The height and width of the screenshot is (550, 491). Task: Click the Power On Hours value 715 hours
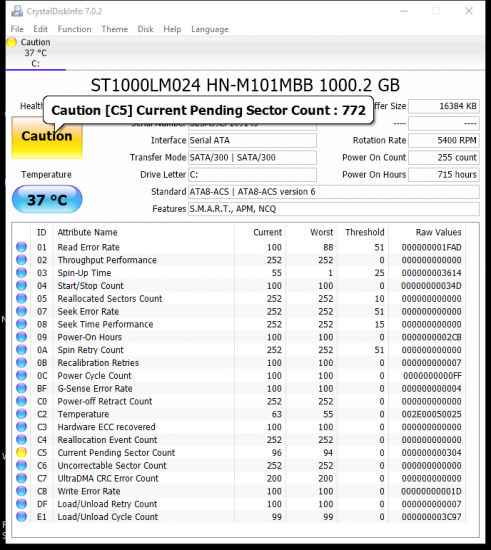[444, 175]
